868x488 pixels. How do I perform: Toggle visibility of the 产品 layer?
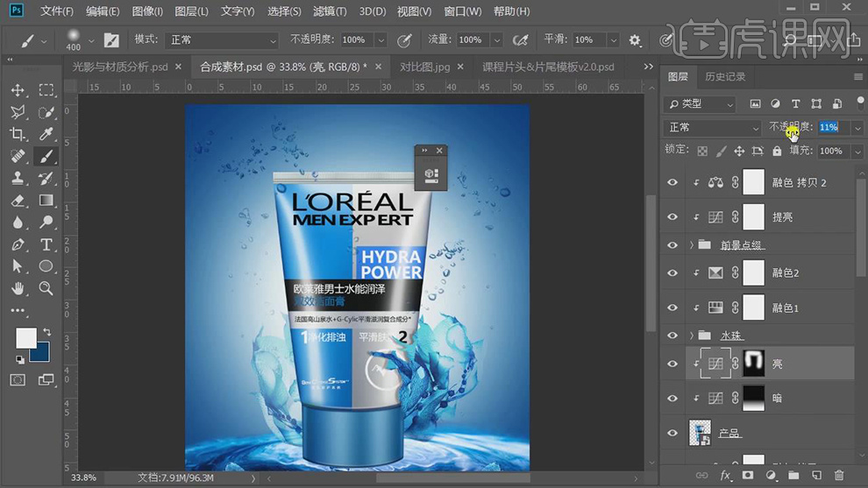[x=672, y=433]
